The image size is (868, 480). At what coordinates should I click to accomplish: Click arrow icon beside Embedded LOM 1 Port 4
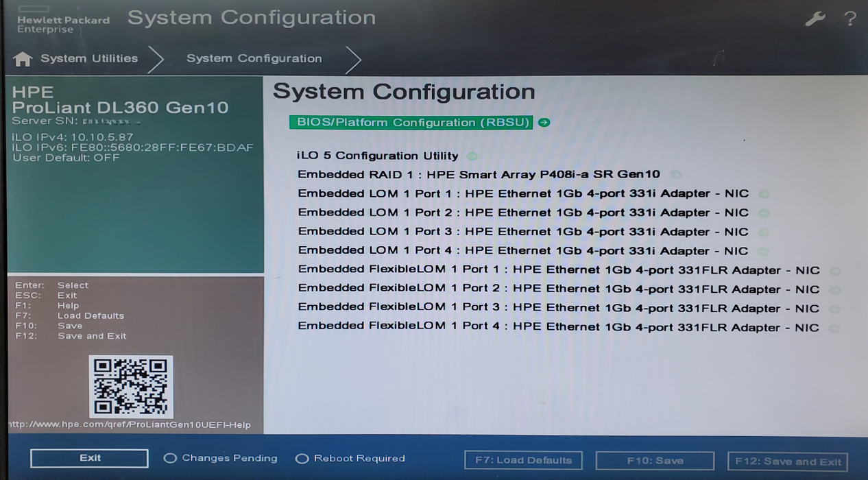[764, 252]
